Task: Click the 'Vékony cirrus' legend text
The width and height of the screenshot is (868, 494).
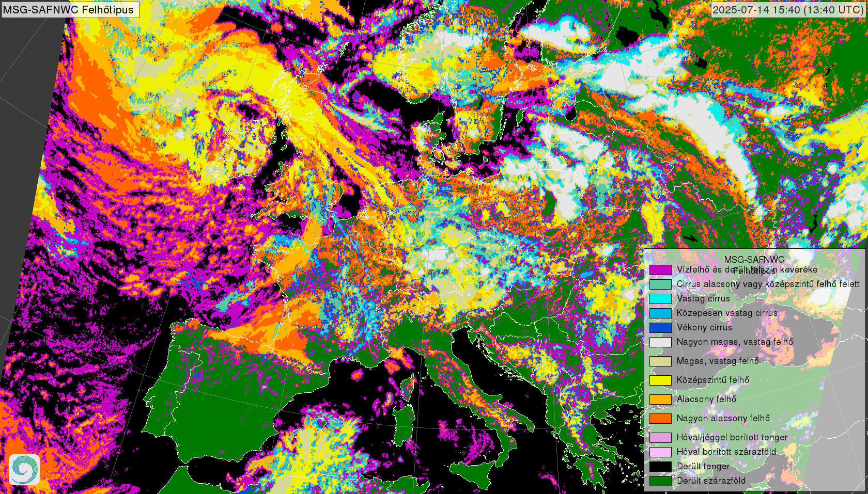Action: coord(704,327)
